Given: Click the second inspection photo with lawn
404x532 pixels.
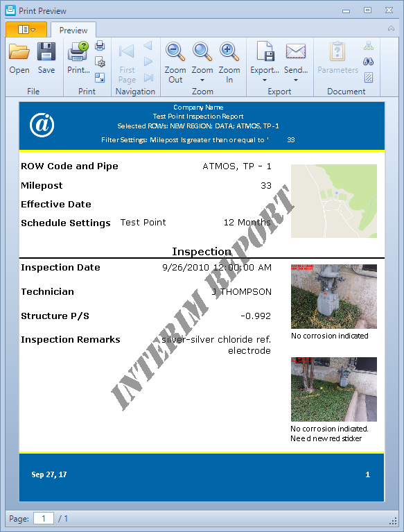Looking at the screenshot, I should pyautogui.click(x=334, y=389).
